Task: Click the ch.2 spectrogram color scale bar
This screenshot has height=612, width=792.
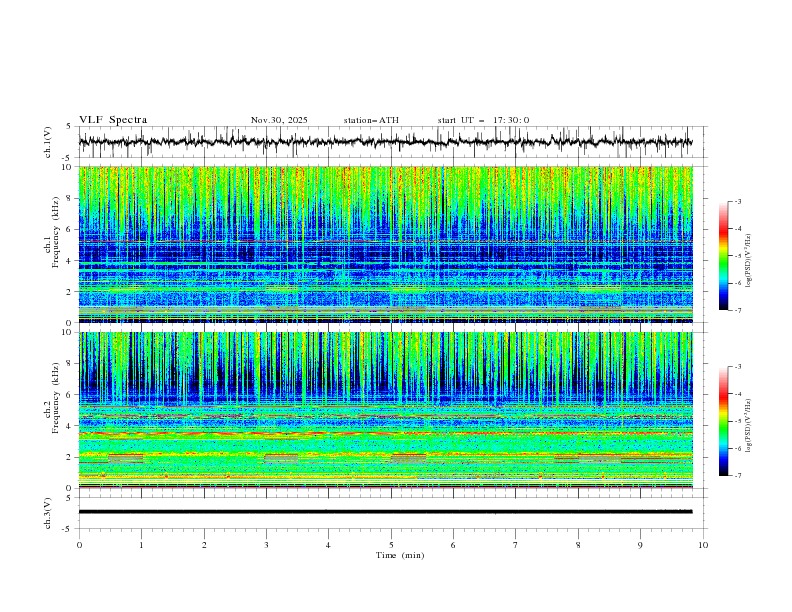Action: click(723, 421)
